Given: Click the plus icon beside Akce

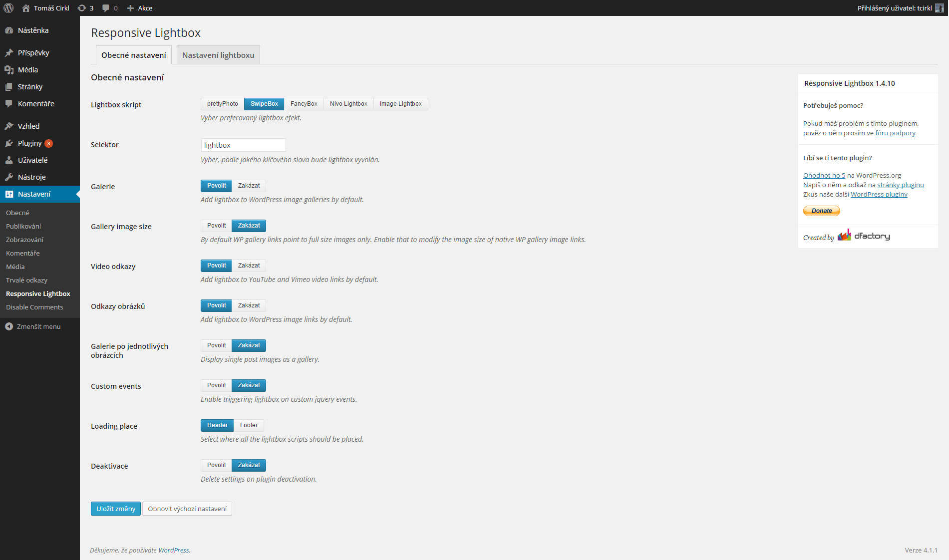Looking at the screenshot, I should pyautogui.click(x=130, y=8).
